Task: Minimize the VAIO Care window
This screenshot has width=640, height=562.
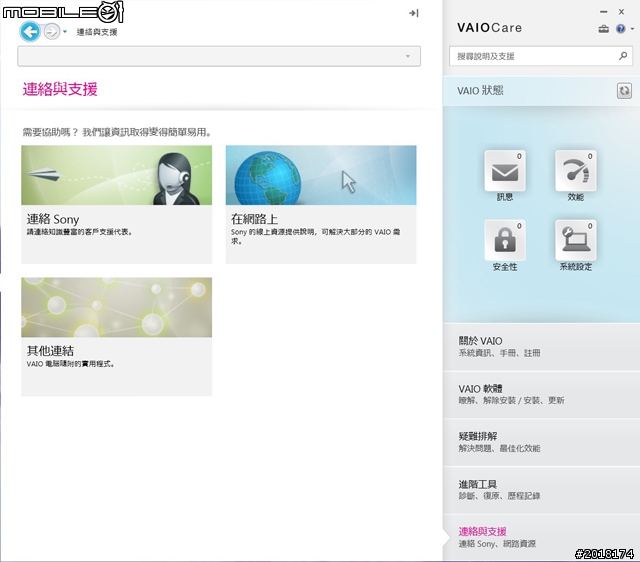Action: tap(604, 12)
